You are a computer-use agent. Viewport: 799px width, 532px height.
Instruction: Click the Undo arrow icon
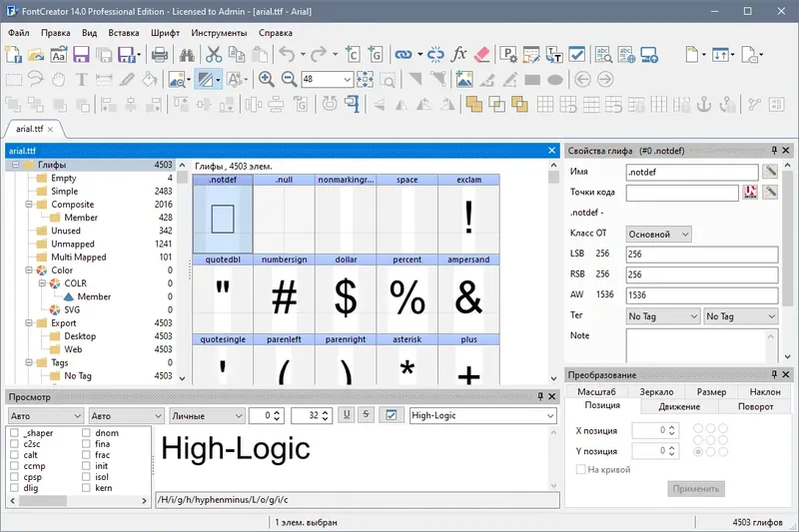(x=287, y=55)
